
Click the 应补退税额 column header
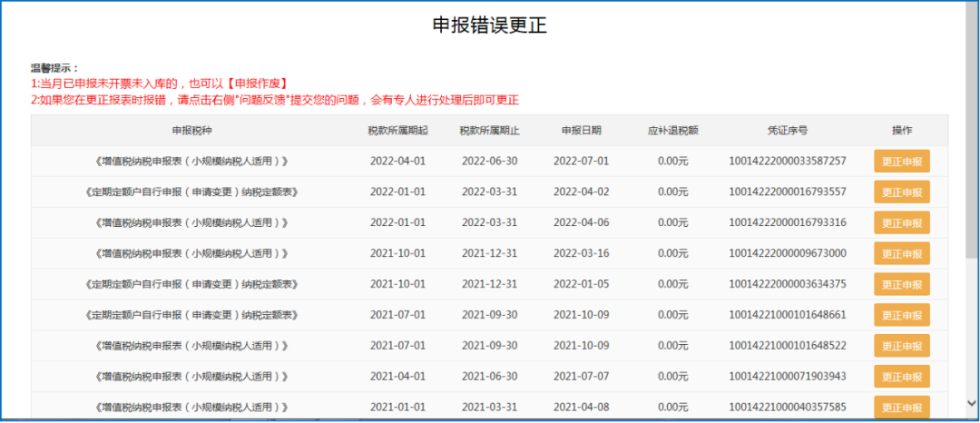click(x=673, y=131)
